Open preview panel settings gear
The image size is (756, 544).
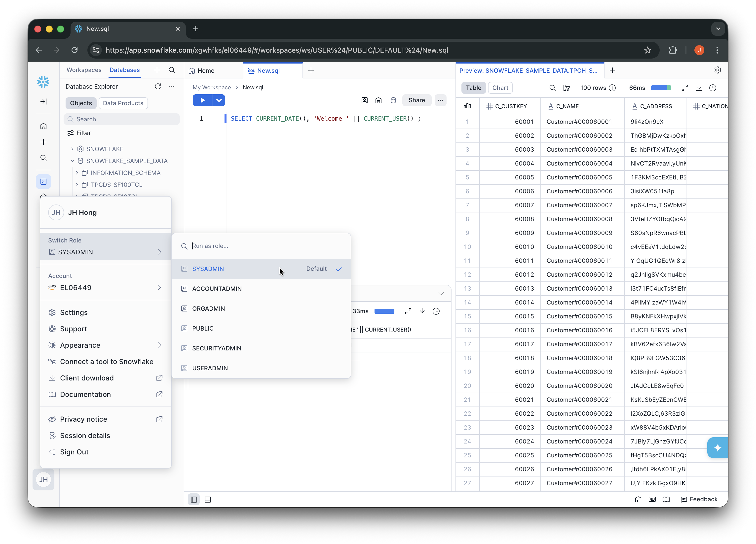click(718, 70)
